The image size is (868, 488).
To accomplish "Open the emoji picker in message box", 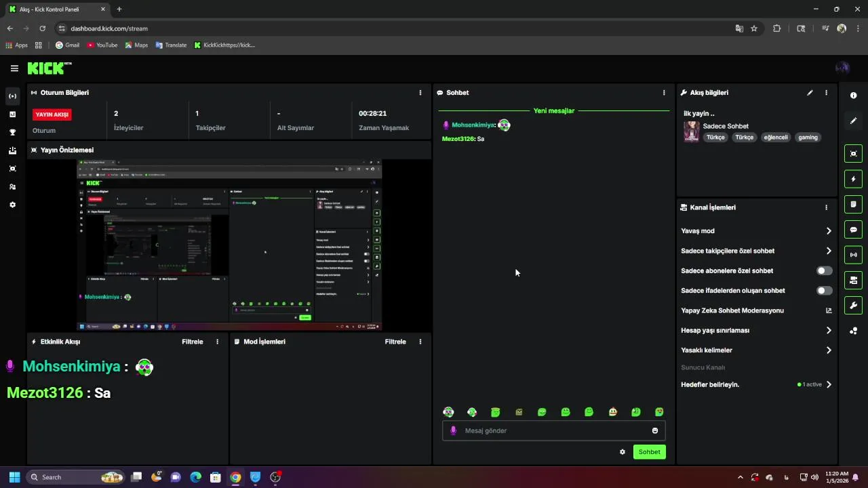I will pyautogui.click(x=654, y=430).
